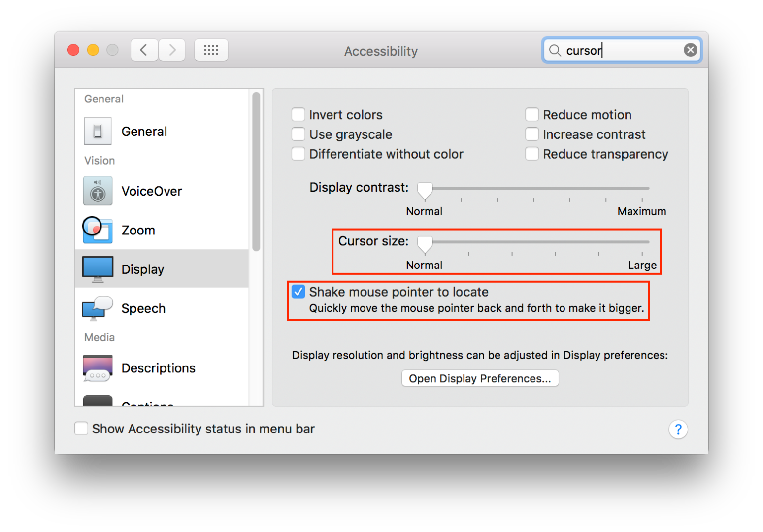Click the help question mark button
Image resolution: width=763 pixels, height=532 pixels.
[x=678, y=430]
